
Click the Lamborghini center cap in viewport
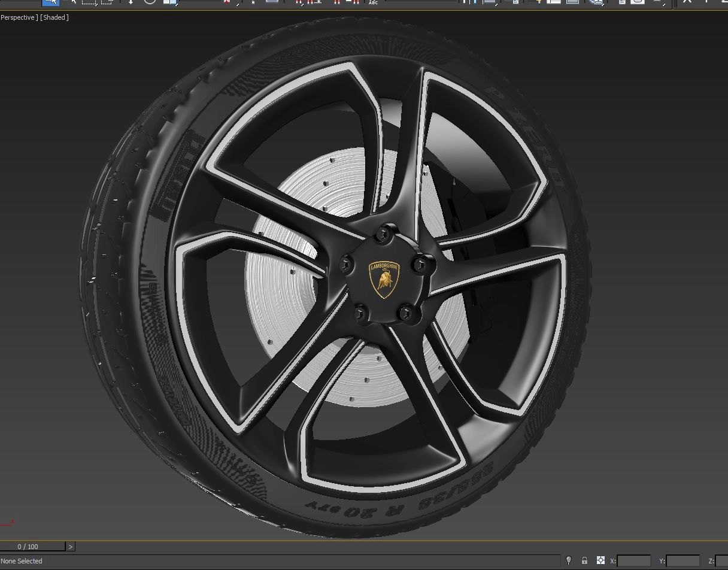[x=384, y=279]
